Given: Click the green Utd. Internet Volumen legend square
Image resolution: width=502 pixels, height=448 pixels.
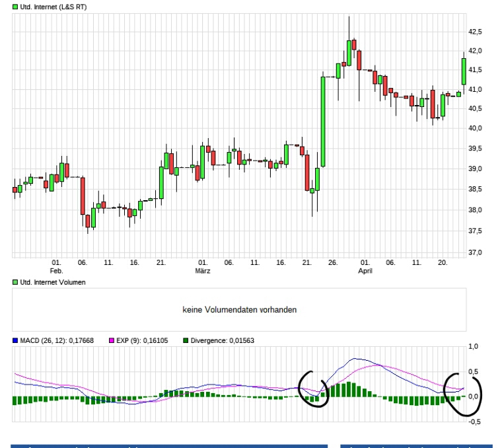Looking at the screenshot, I should pyautogui.click(x=15, y=282).
